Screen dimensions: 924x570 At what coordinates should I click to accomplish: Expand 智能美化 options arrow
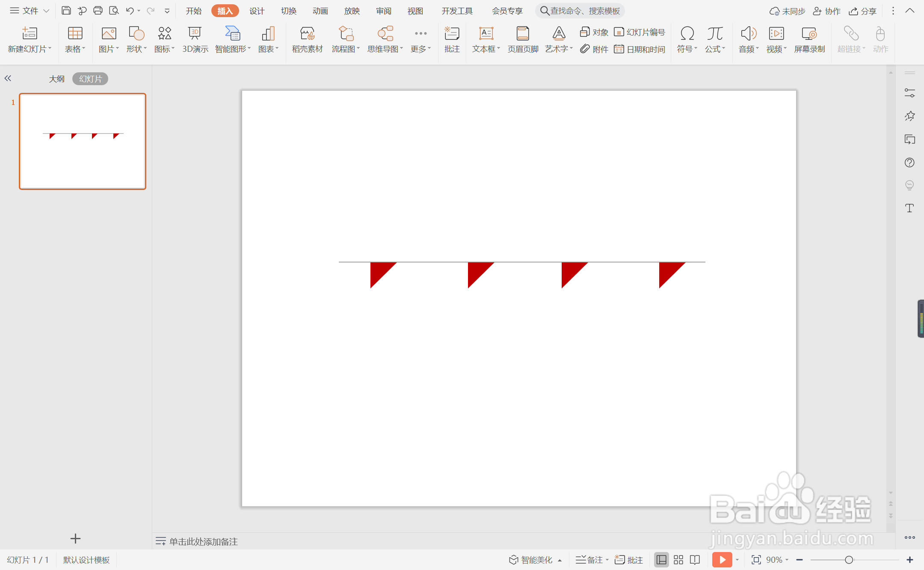(560, 560)
